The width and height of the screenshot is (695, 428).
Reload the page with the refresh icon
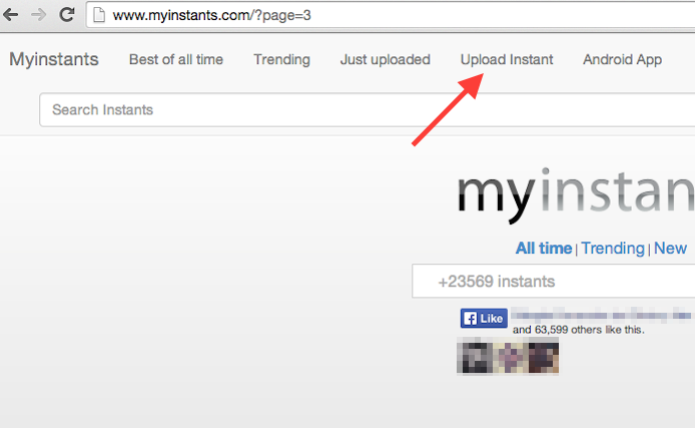(x=67, y=15)
